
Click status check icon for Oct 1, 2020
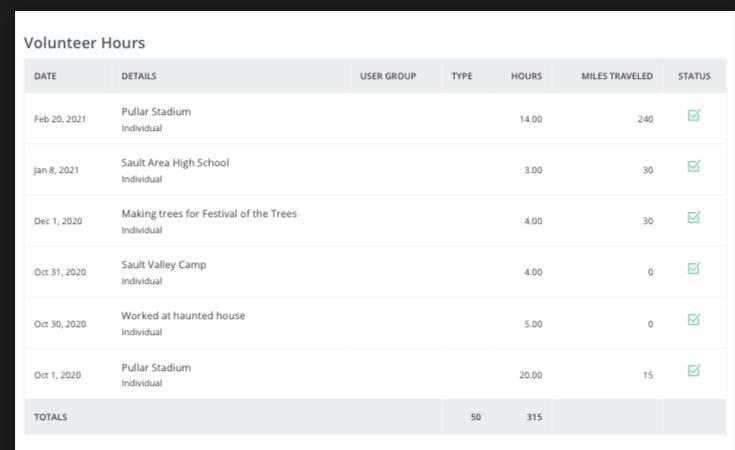coord(694,371)
